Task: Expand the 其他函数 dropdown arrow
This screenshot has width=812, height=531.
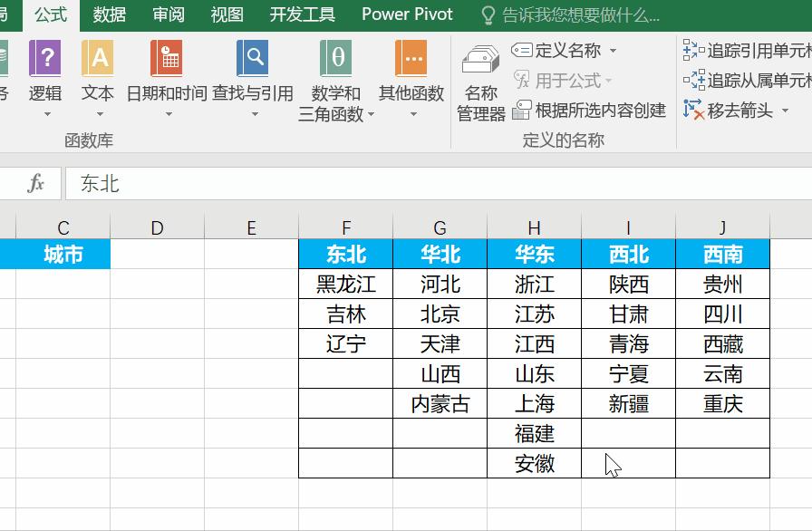Action: (x=413, y=114)
